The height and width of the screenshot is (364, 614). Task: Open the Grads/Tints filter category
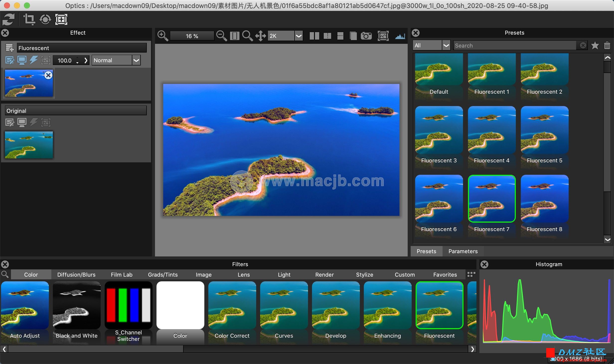(163, 275)
